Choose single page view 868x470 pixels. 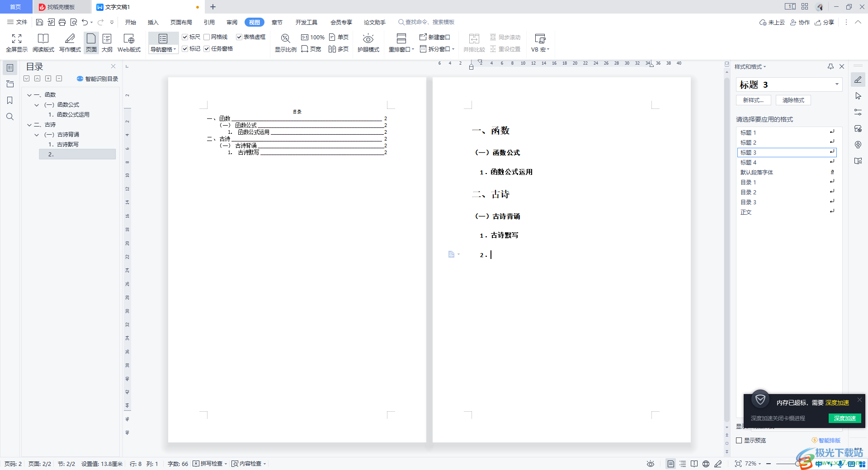point(339,37)
